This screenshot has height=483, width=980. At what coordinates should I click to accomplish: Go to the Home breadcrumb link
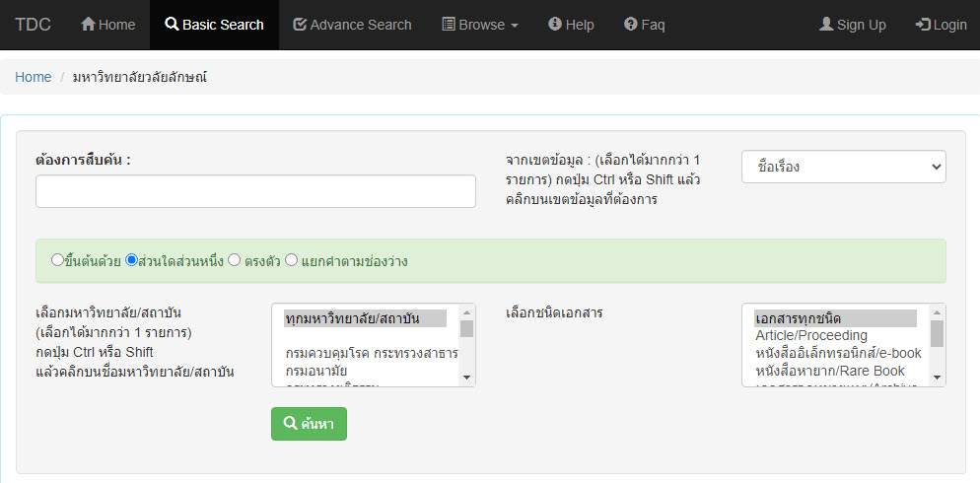click(x=33, y=77)
